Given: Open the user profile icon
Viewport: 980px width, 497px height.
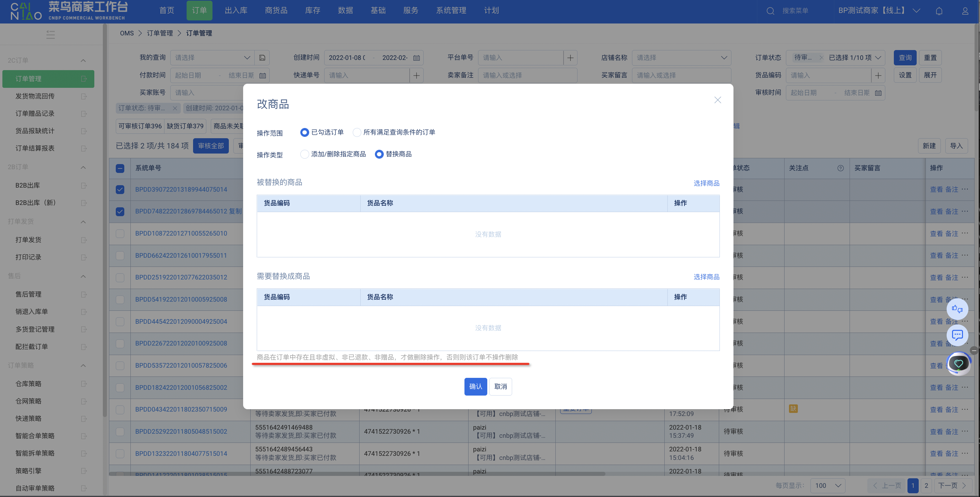Looking at the screenshot, I should coord(965,11).
